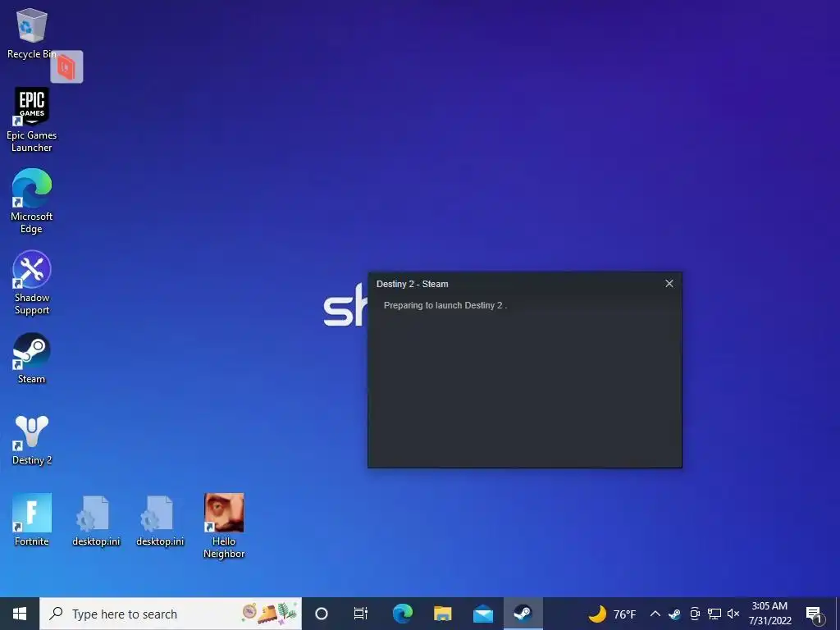Image resolution: width=840 pixels, height=630 pixels.
Task: Open Microsoft Edge desktop shortcut
Action: click(x=32, y=202)
